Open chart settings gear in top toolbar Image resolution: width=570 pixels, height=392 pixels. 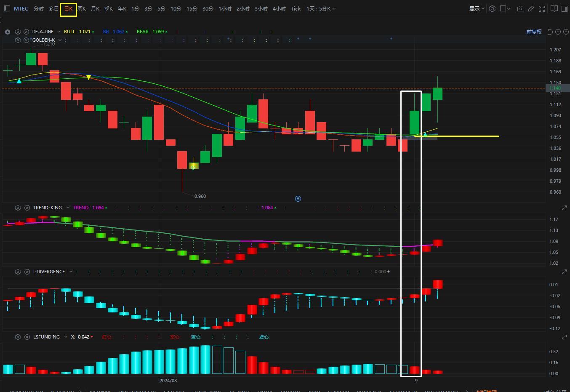click(492, 8)
